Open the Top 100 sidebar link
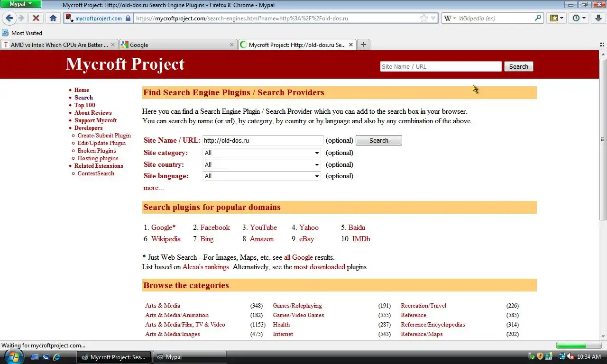Screen dimensions: 607x364 pos(84,105)
